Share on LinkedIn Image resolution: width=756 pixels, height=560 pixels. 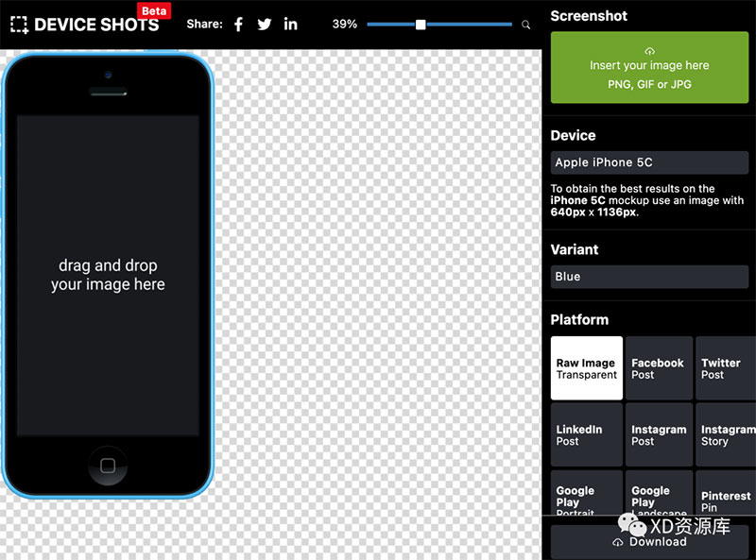(x=290, y=25)
